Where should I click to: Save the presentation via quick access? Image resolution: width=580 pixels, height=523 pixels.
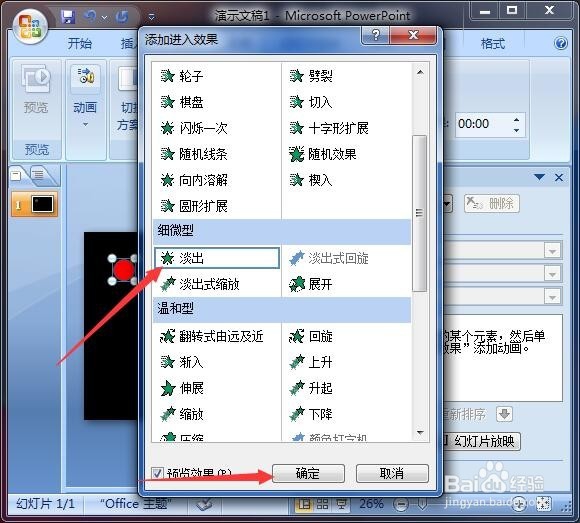[x=68, y=17]
